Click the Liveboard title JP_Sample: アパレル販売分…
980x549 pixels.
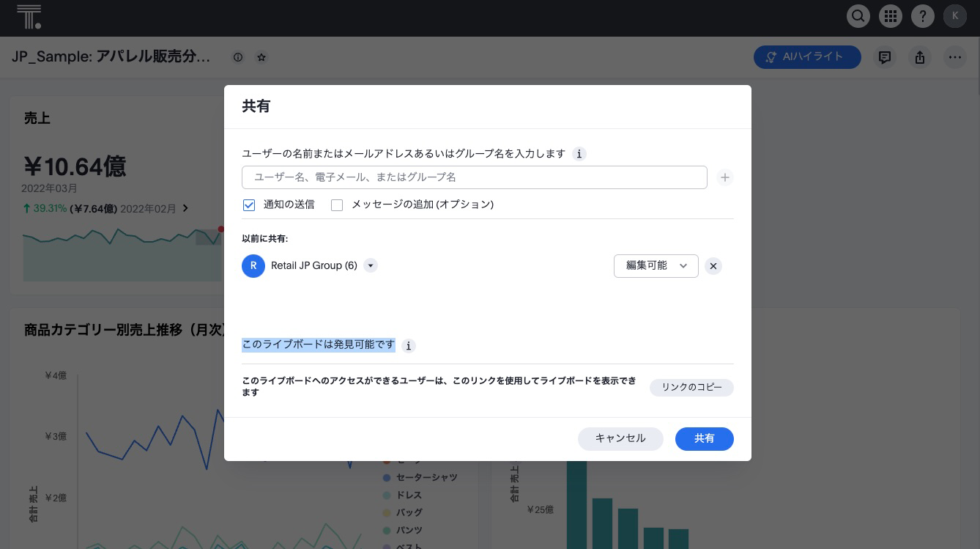[x=111, y=56]
